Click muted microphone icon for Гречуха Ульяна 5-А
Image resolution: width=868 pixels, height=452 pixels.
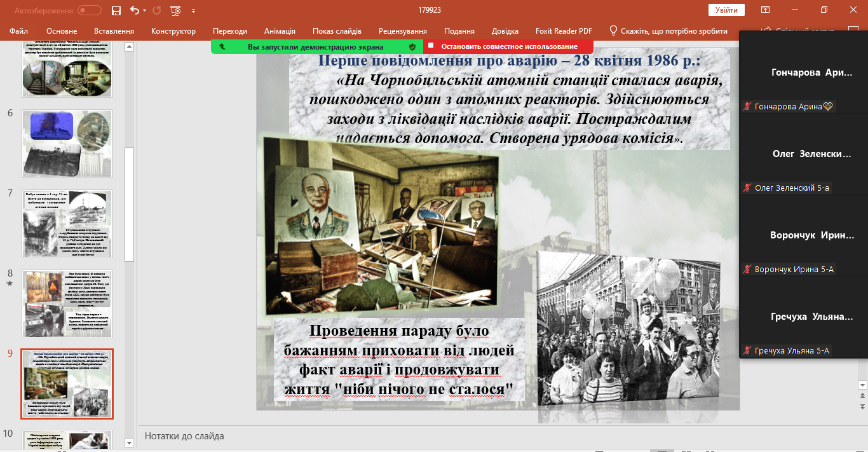[748, 351]
